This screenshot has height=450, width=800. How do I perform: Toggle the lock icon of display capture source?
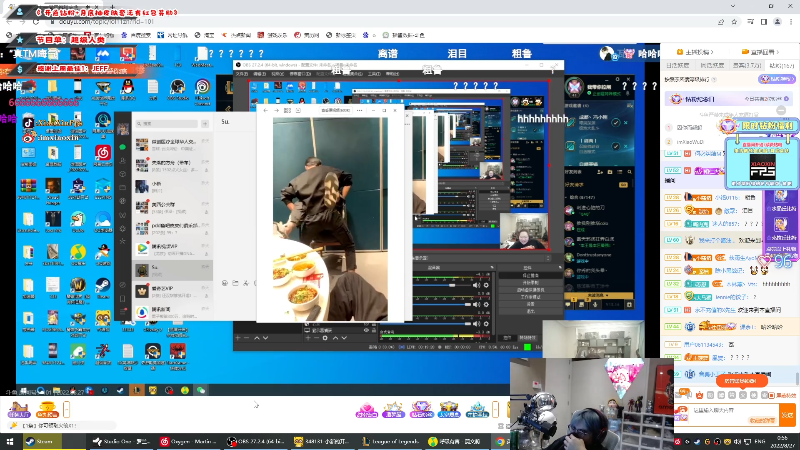(x=373, y=331)
